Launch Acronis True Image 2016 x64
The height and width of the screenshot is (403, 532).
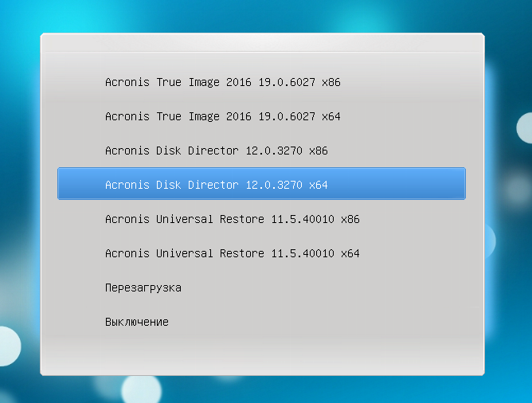pos(223,116)
